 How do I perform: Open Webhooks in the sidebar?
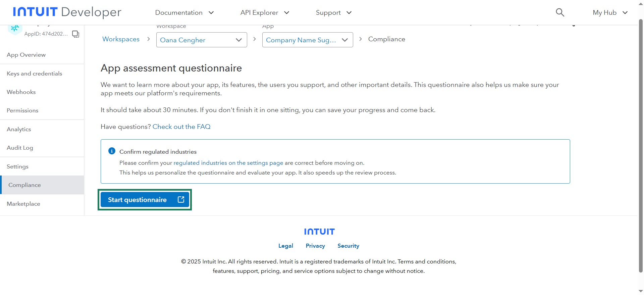(21, 92)
